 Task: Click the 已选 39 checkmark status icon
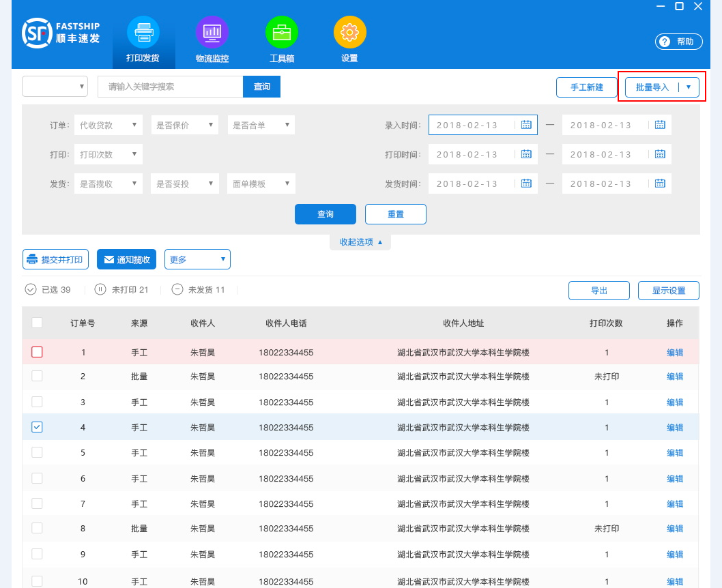pos(31,289)
